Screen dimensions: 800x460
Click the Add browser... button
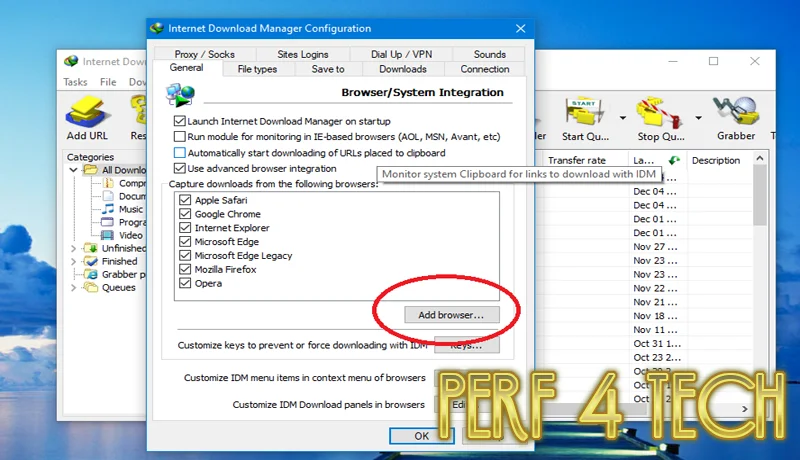(x=452, y=315)
